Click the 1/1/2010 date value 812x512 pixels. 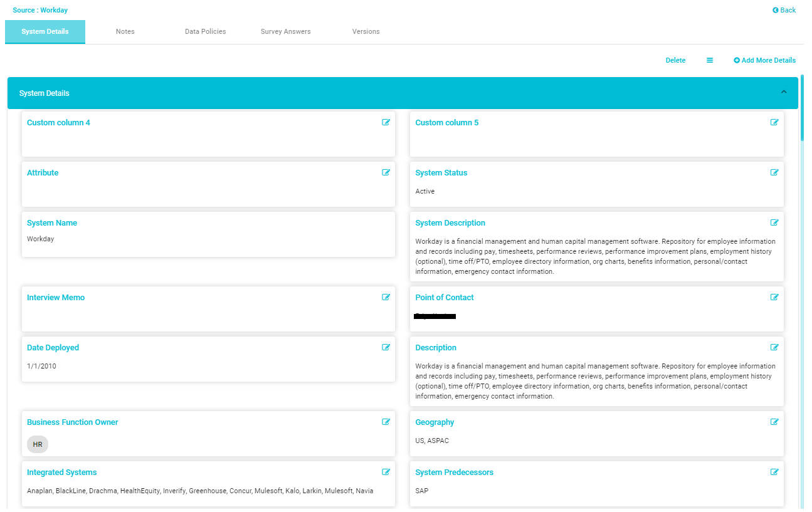[41, 366]
